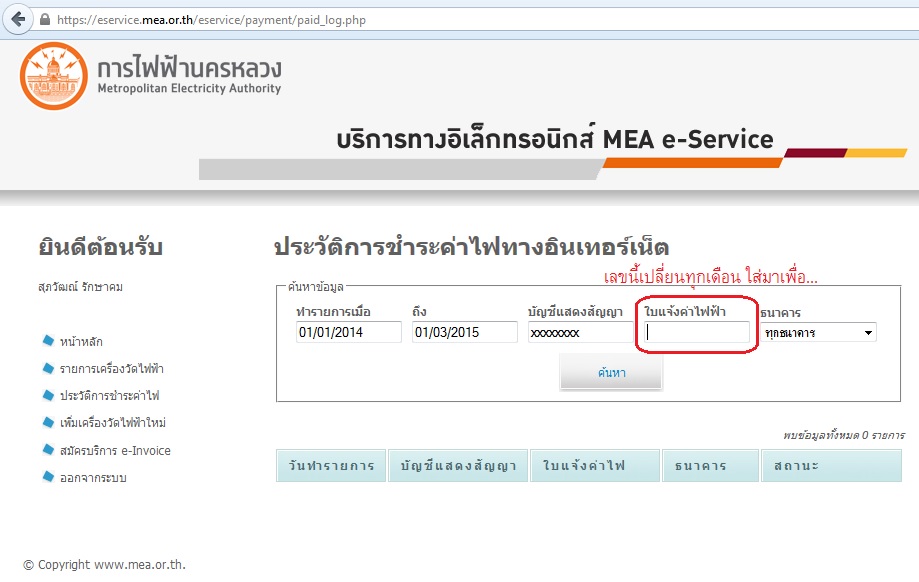Click the blue bullet beside ประวัติการชำระค่าไฟ
The image size is (919, 582).
click(x=48, y=395)
